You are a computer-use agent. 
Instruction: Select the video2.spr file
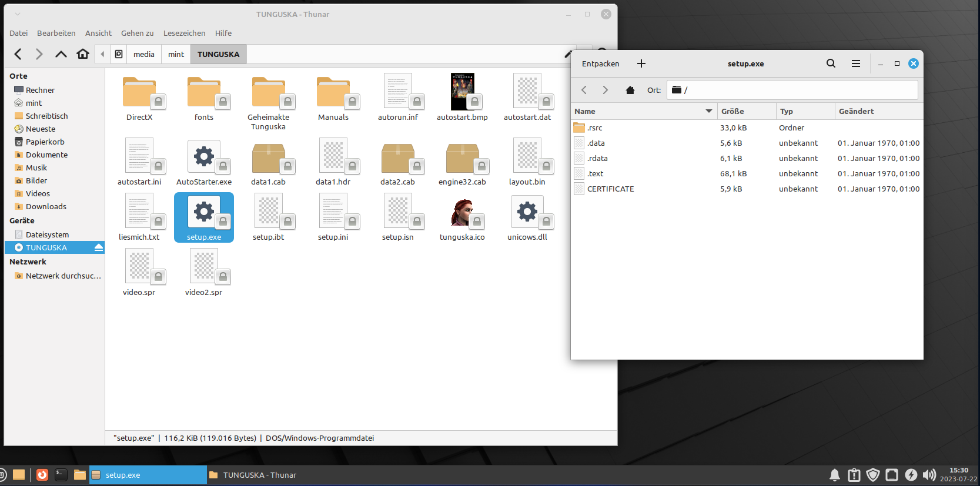click(x=204, y=273)
